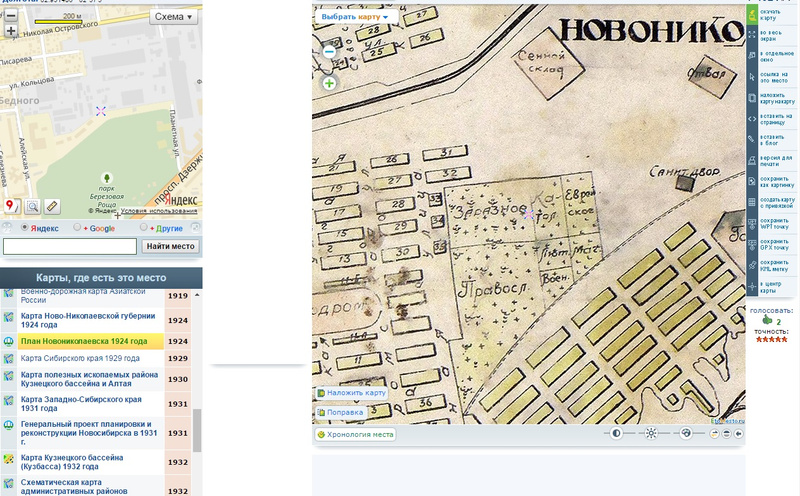Click the magnifier zoom-area tool
The height and width of the screenshot is (496, 800).
pyautogui.click(x=32, y=206)
